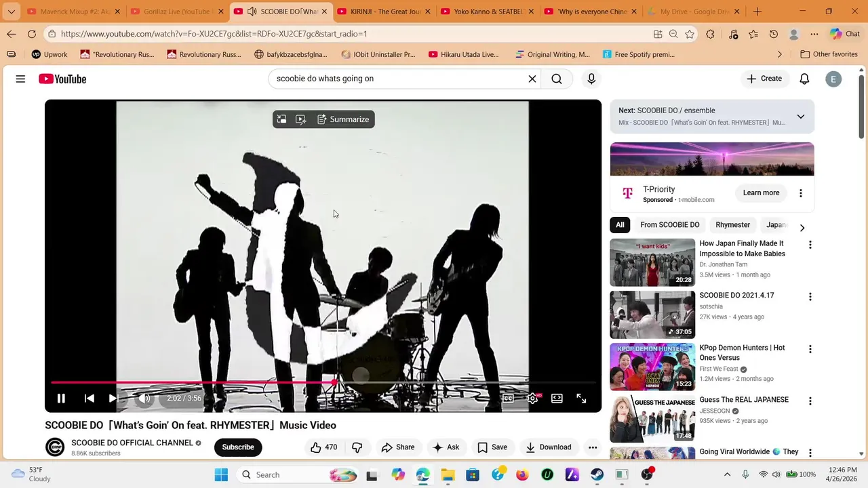Open Copilot Chat in browser
This screenshot has height=488, width=868.
844,34
